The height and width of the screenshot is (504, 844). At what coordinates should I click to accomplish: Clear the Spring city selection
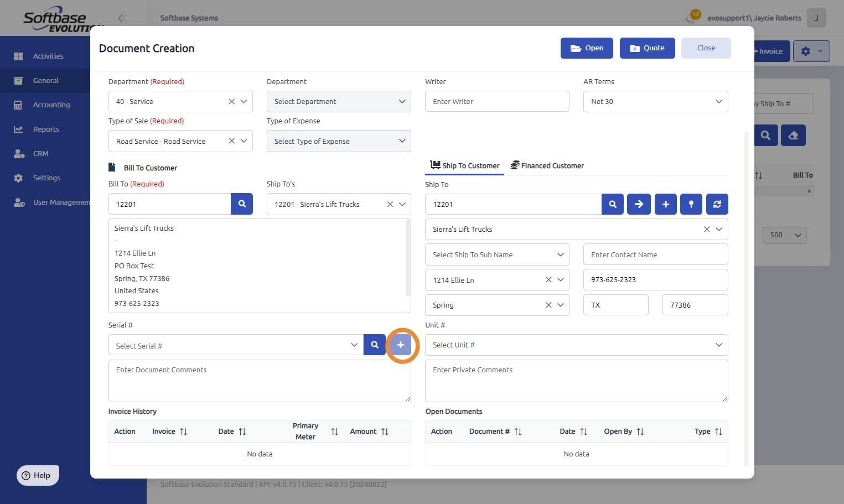tap(548, 305)
